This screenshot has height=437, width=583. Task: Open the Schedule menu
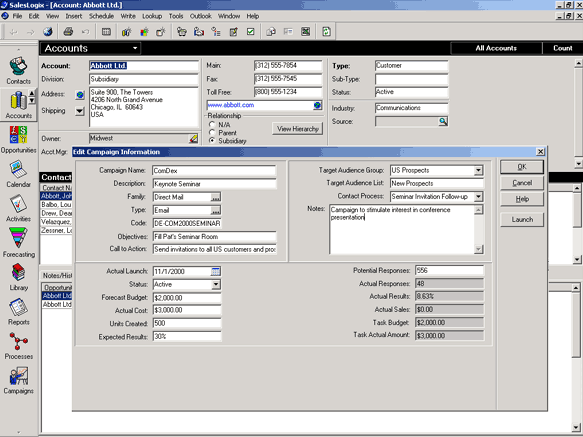pyautogui.click(x=101, y=16)
